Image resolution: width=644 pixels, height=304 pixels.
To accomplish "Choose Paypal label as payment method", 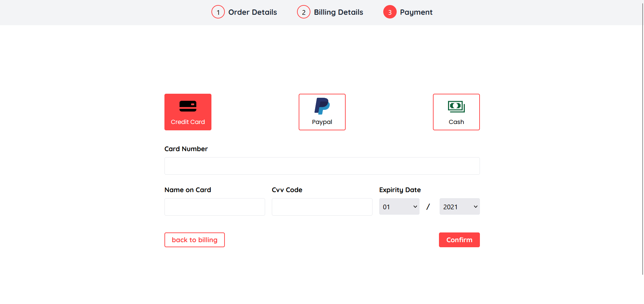I will tap(322, 122).
